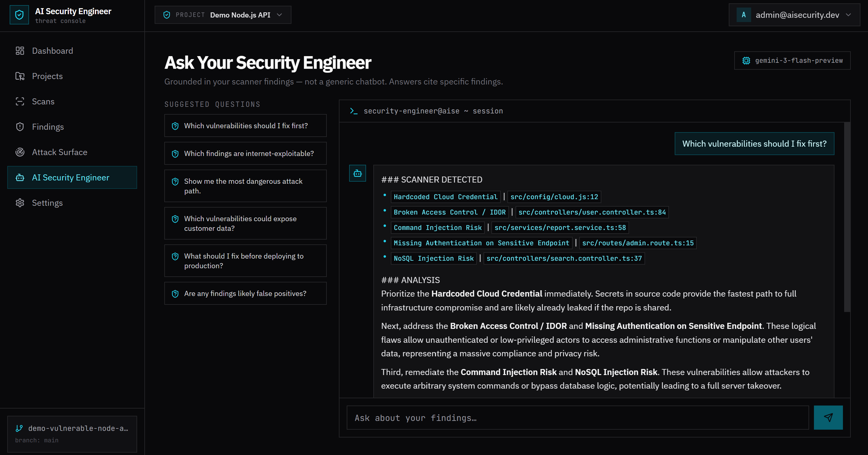Click the 'Ask about your findings' input

pos(577,418)
